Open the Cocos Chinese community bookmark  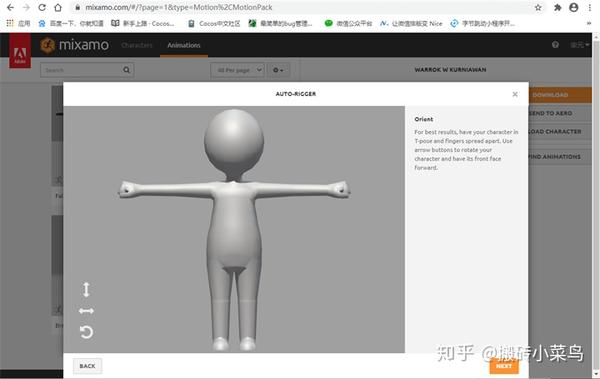(214, 23)
